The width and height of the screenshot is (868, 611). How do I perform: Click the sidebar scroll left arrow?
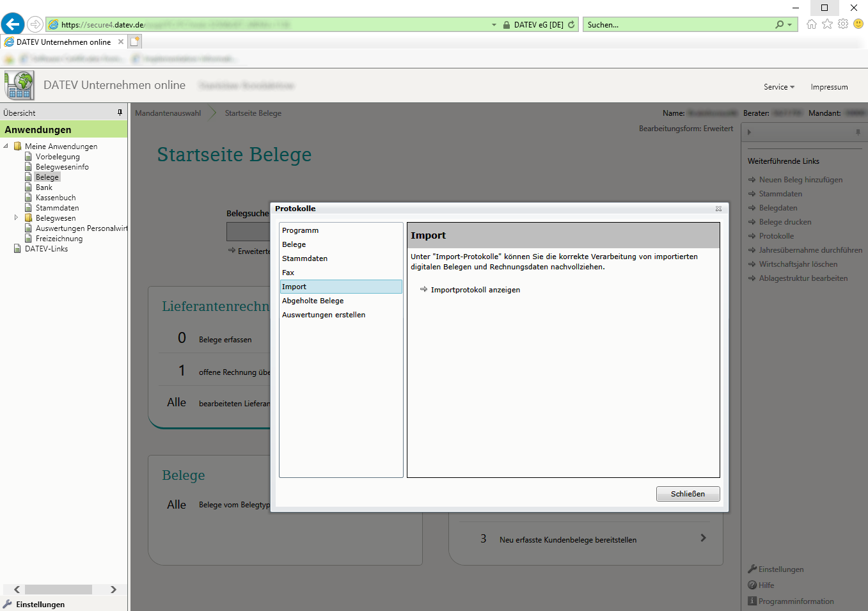17,589
